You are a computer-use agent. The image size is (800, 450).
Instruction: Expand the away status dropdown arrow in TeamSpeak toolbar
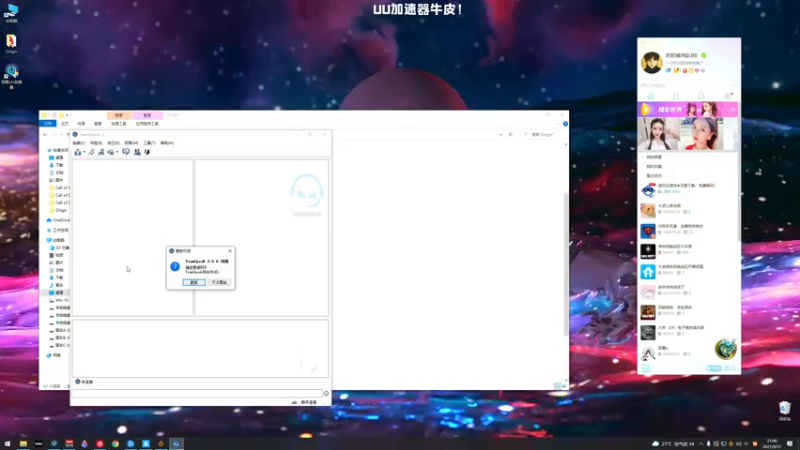tap(117, 153)
